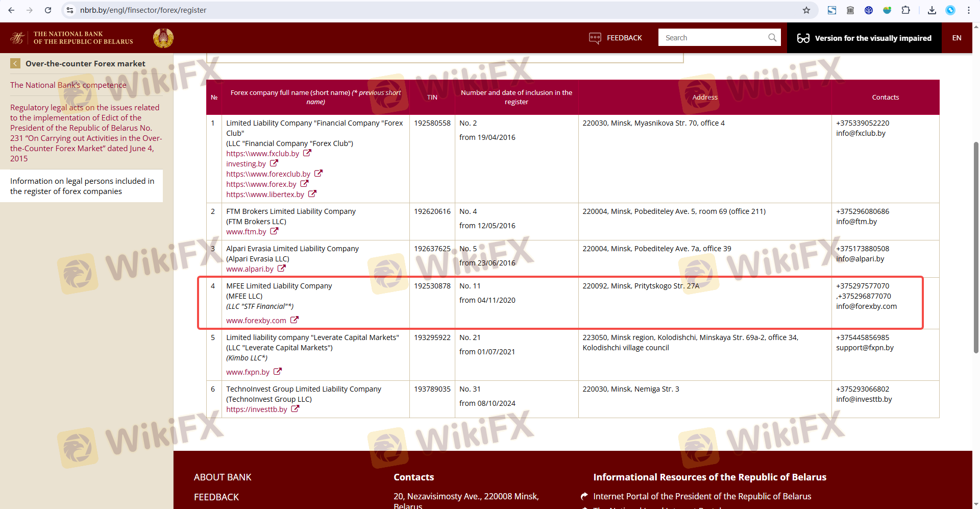Screen dimensions: 980x509
Task: Click the page vertical scrollbar thumb
Action: pos(976,245)
